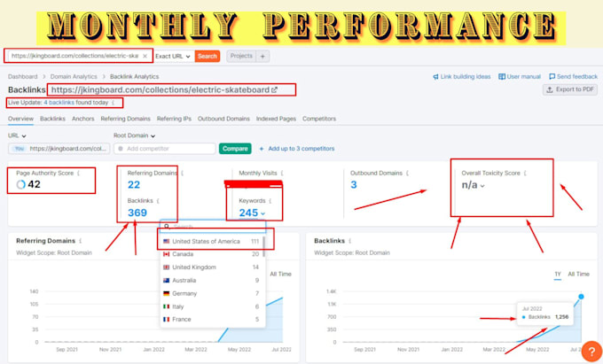This screenshot has height=364, width=603.
Task: Add a project with the plus button
Action: (262, 57)
